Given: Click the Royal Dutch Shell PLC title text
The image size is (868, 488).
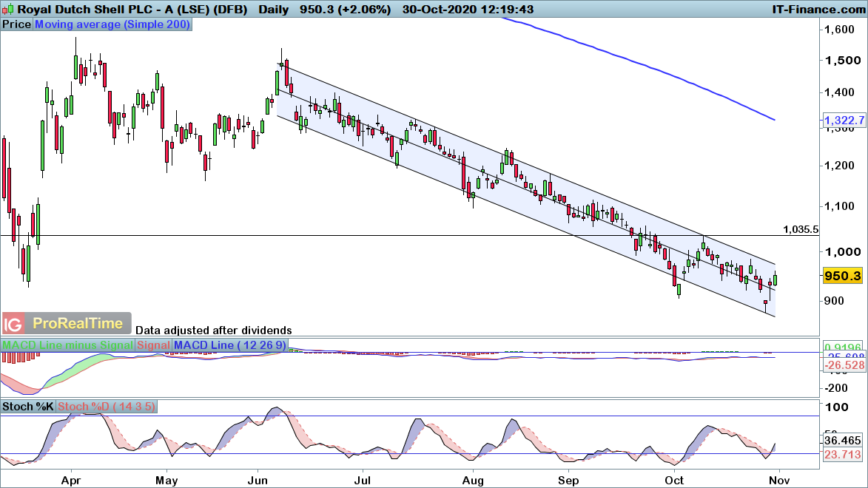Looking at the screenshot, I should click(x=132, y=10).
